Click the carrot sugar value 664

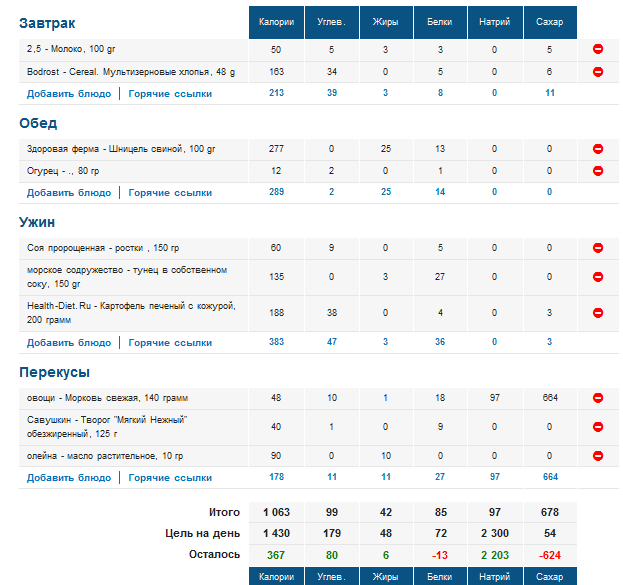[550, 398]
